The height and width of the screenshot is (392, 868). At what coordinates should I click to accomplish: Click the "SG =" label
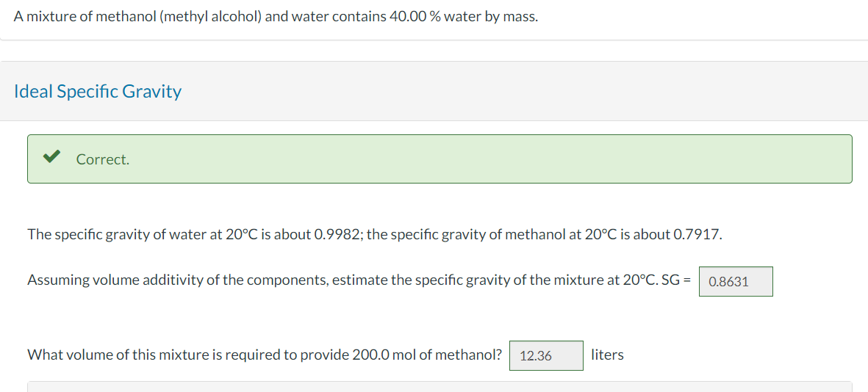[x=675, y=280]
